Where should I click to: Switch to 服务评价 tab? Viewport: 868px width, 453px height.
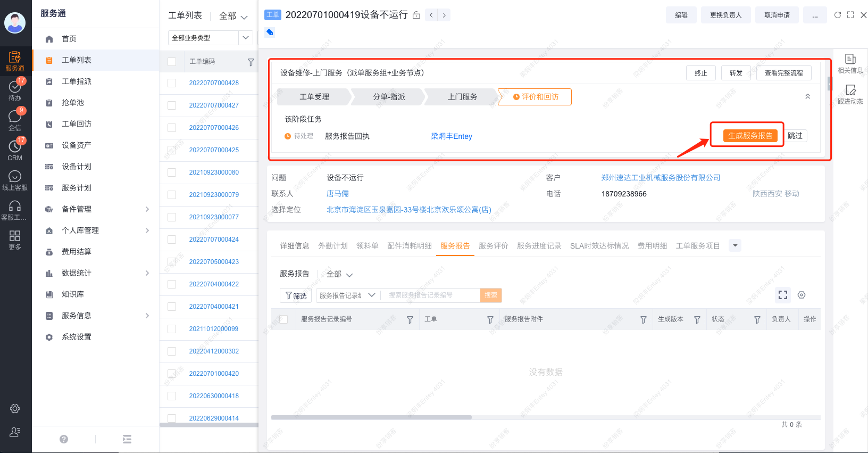point(494,245)
